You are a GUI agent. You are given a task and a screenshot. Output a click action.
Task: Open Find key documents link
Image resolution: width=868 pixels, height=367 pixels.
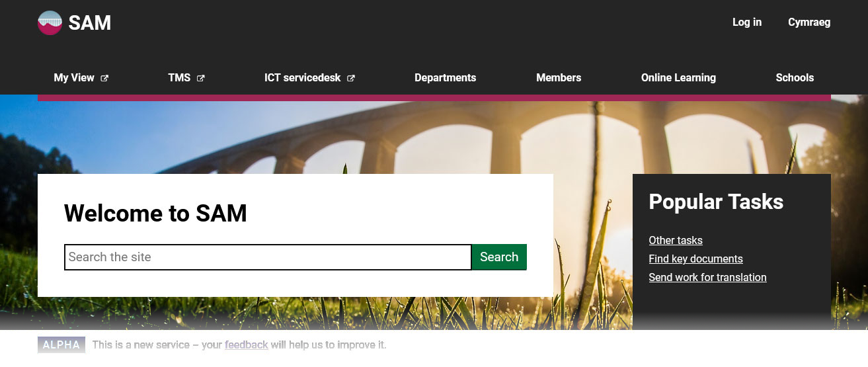click(696, 259)
